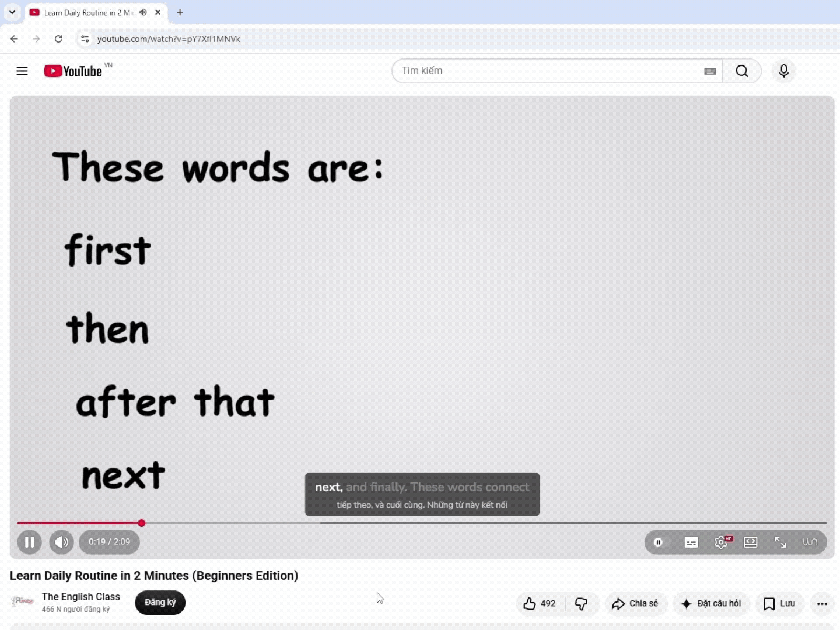The image size is (840, 630).
Task: Go to YouTube home via the logo
Action: click(73, 71)
